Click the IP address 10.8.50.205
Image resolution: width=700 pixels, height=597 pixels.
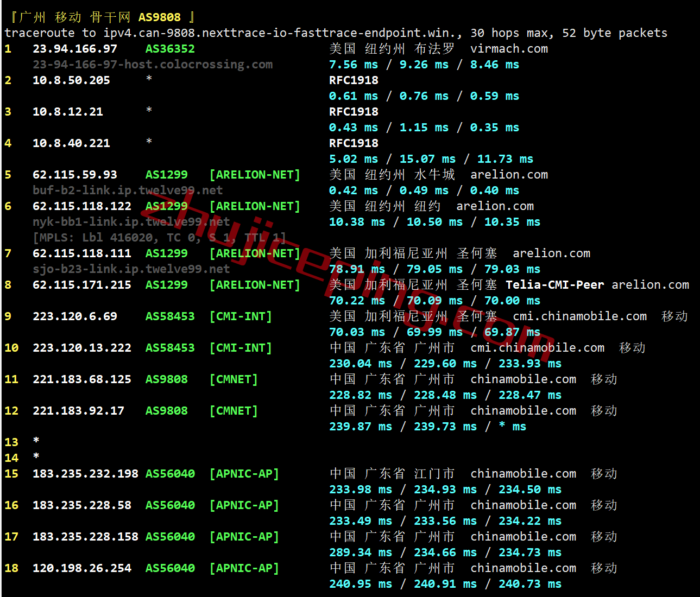coord(71,80)
